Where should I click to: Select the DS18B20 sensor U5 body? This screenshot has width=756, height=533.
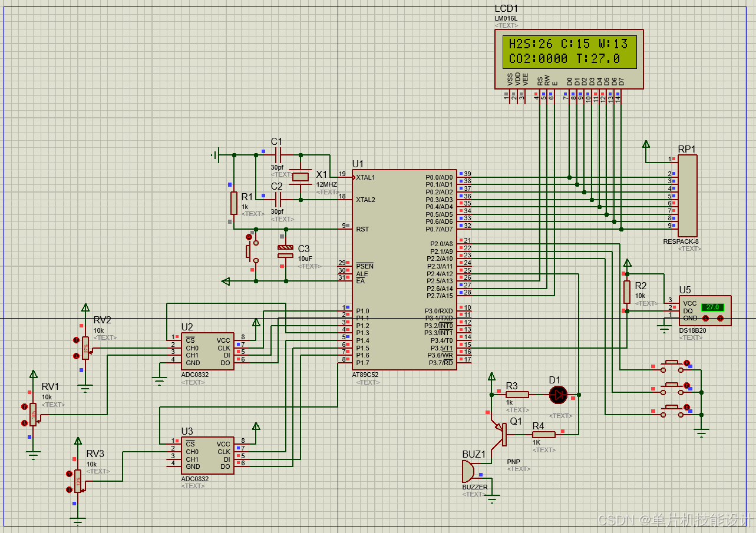pos(705,310)
